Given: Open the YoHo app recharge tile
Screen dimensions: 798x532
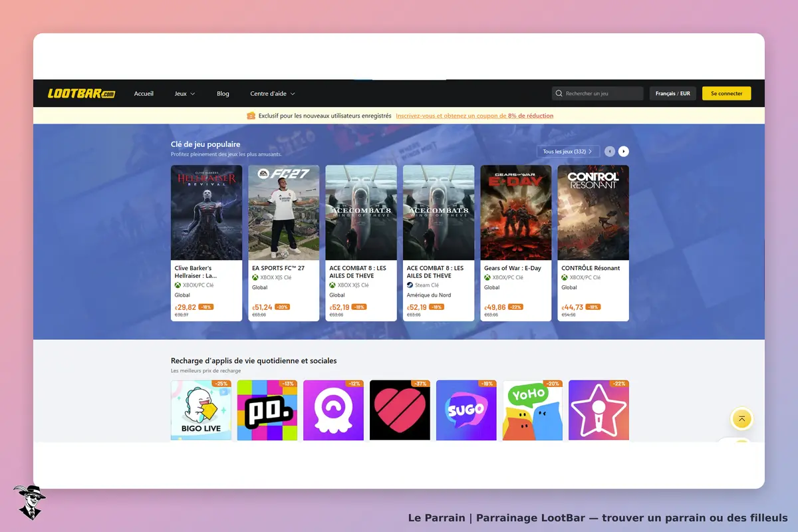Looking at the screenshot, I should 533,410.
